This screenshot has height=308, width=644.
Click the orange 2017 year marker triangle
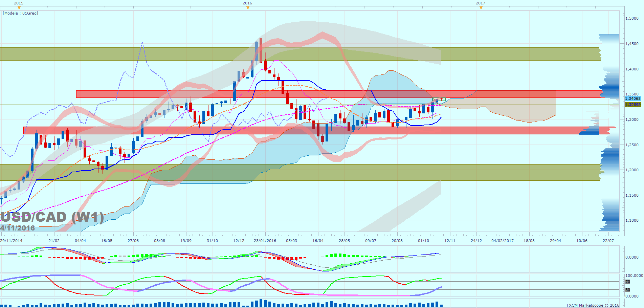481,8
